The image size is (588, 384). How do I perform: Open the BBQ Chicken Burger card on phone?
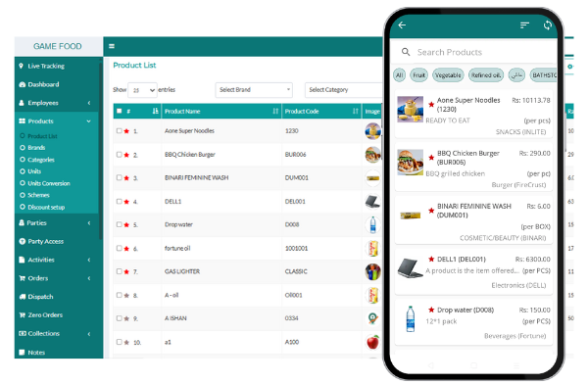pyautogui.click(x=473, y=167)
